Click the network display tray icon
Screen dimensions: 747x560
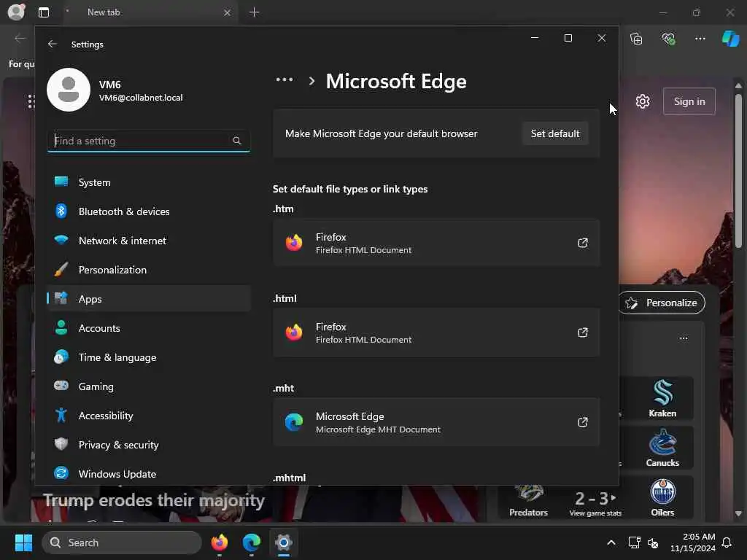pos(634,542)
